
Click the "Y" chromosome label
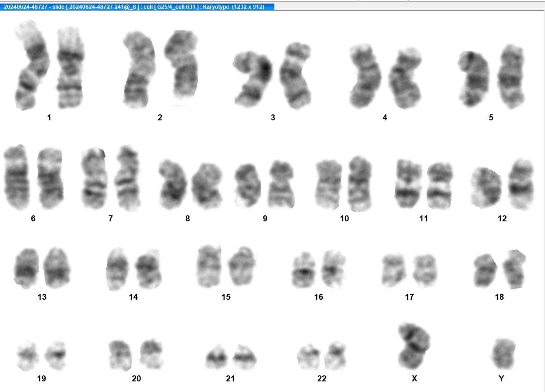(x=501, y=379)
